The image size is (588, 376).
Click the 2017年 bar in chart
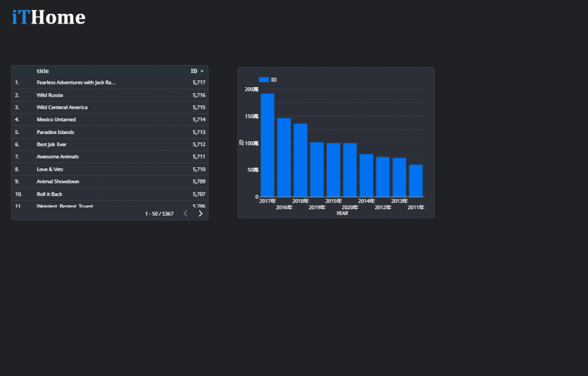[268, 145]
